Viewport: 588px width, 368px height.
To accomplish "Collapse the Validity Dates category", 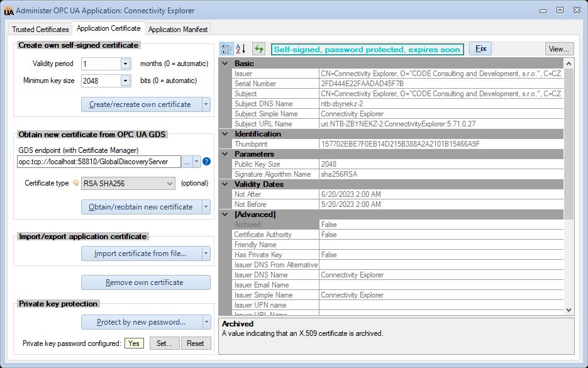I will click(x=225, y=184).
